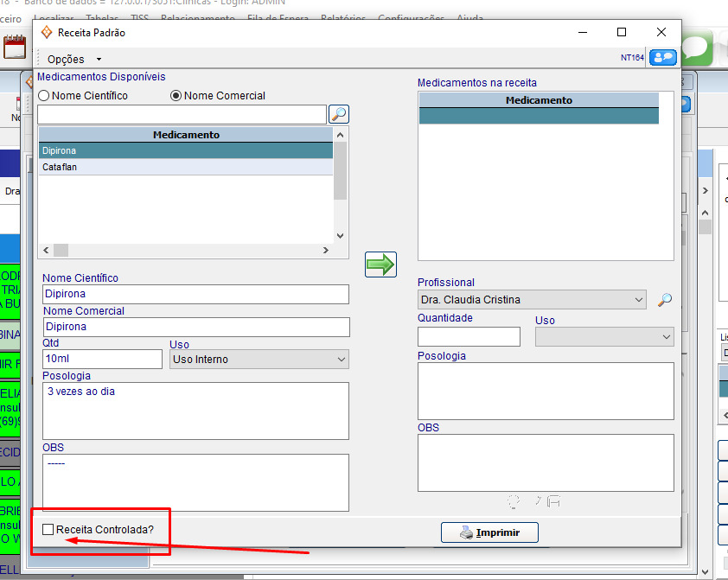Click the Quantidade input field
728x580 pixels.
click(x=469, y=336)
